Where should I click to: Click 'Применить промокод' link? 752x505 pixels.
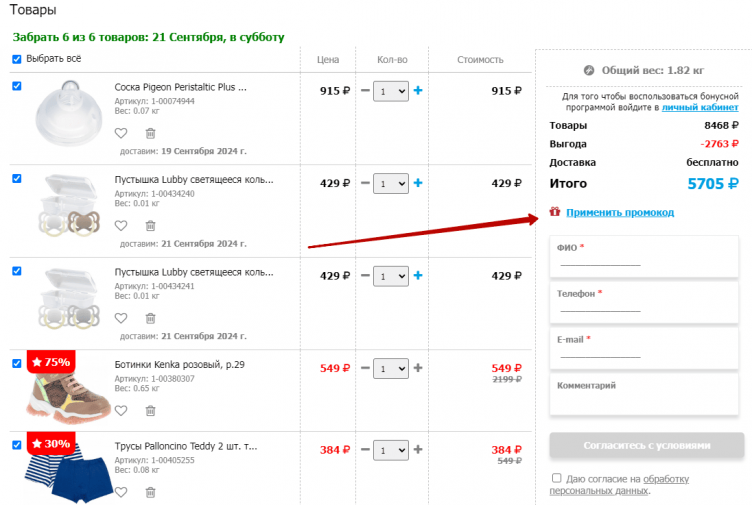(620, 212)
